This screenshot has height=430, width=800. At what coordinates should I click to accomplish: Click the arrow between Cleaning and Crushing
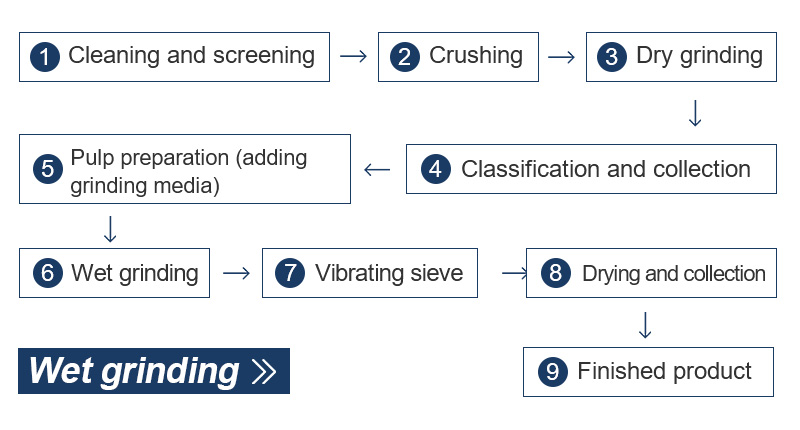[x=353, y=57]
